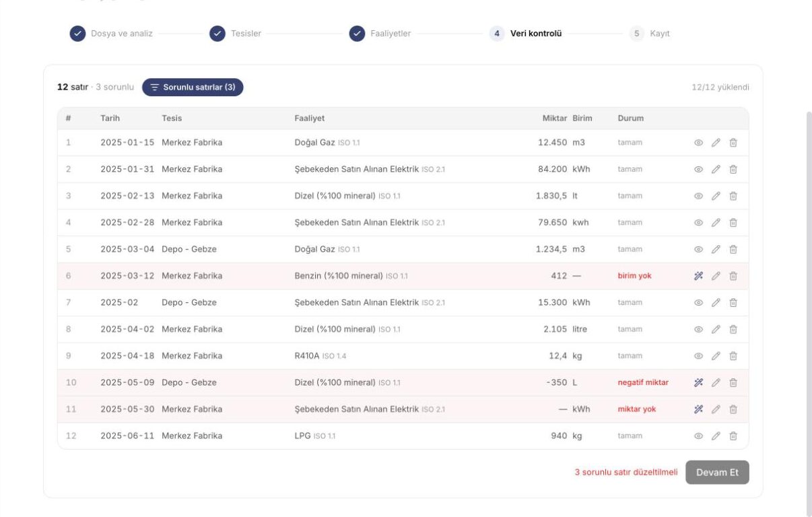The image size is (812, 517).
Task: View the 15.300 kWh row with eye icon
Action: (698, 302)
